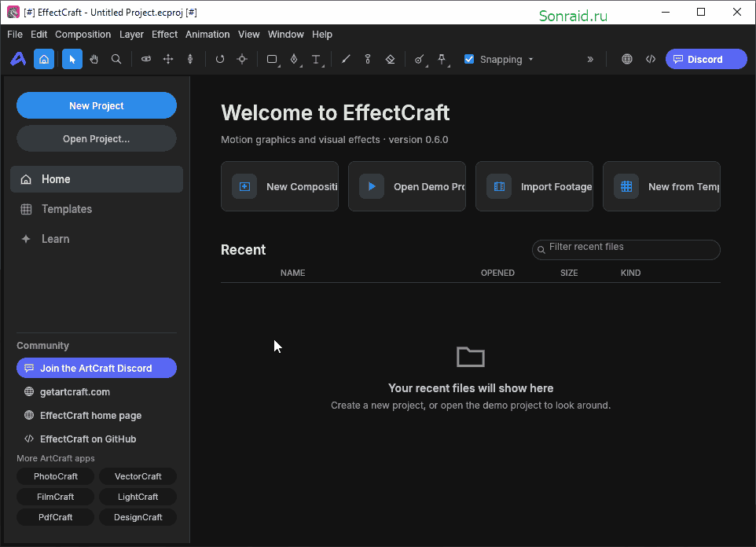The image size is (756, 547).
Task: Select the Clone stamp tool
Action: (x=368, y=59)
